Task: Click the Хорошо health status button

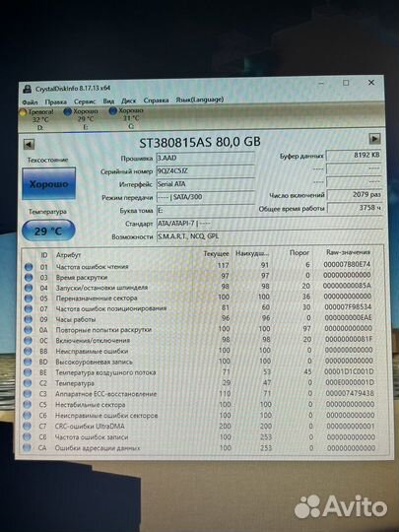Action: click(49, 184)
